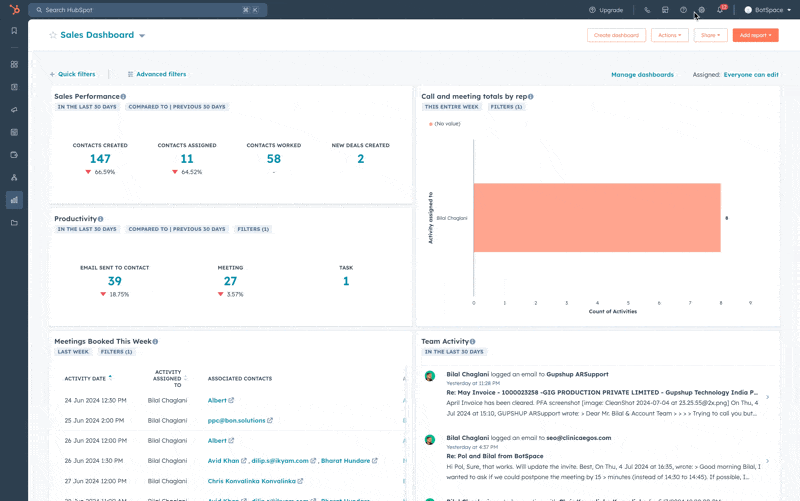Expand the seo@clinicaegos.com email activity chevron

[x=767, y=461]
